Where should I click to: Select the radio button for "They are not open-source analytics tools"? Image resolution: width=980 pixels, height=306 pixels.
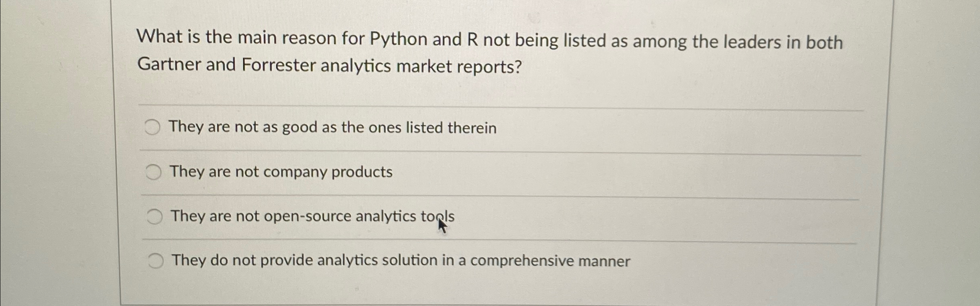(x=154, y=216)
